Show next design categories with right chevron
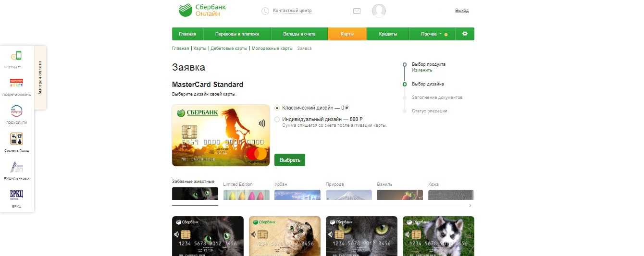 (470, 206)
